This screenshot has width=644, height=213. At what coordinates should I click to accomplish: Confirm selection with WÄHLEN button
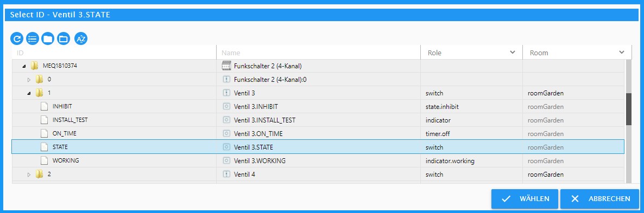tap(525, 199)
